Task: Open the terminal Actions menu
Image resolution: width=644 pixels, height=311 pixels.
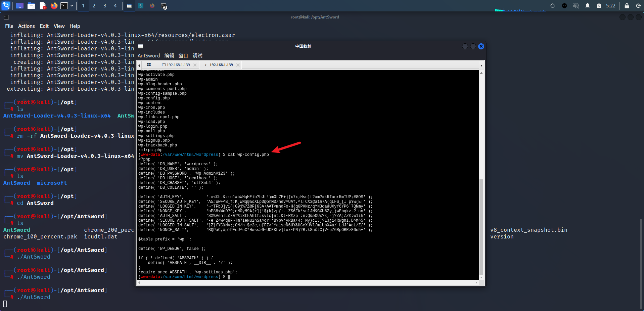Action: (x=27, y=26)
